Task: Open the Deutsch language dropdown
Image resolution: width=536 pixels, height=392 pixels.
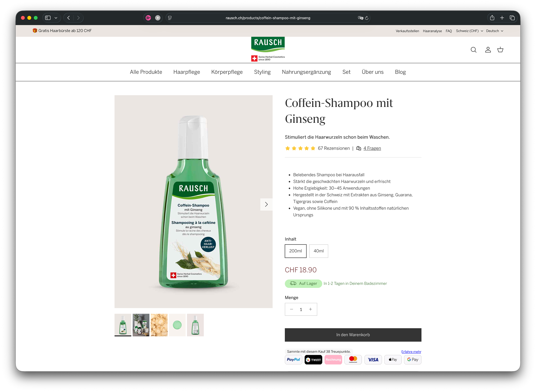Action: click(x=494, y=31)
